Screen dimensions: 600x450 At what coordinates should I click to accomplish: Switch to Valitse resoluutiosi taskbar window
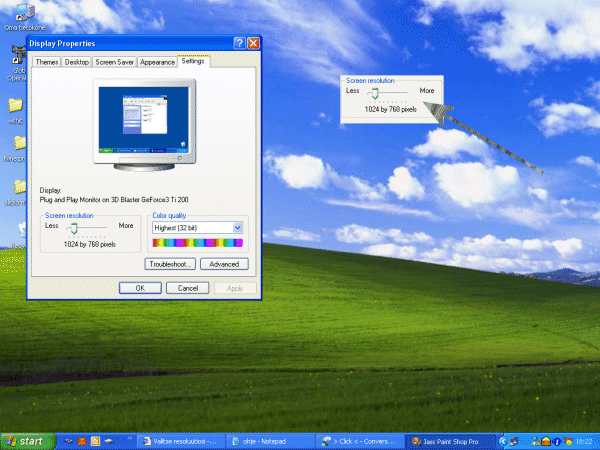181,442
